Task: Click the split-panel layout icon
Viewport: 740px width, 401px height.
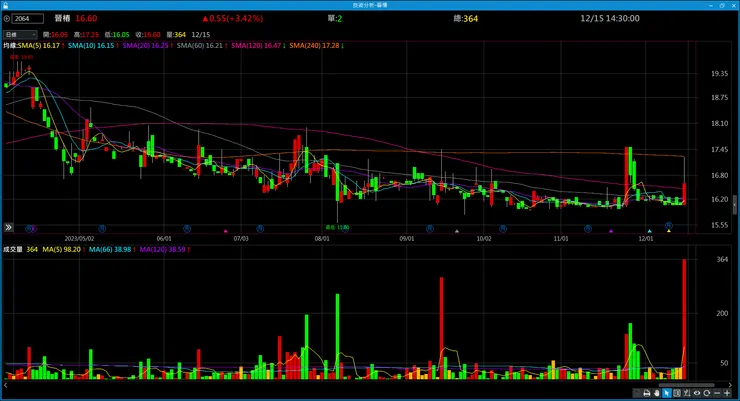Action: pyautogui.click(x=677, y=393)
